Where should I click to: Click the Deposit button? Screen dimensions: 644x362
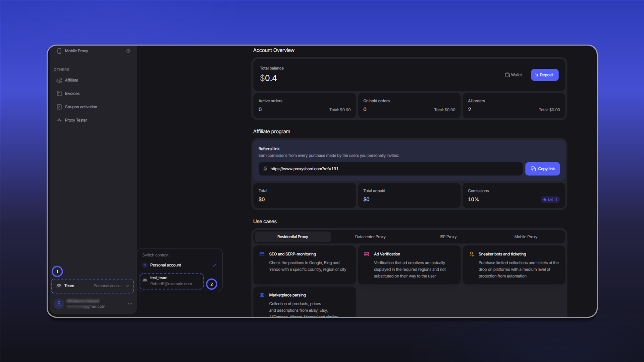[544, 75]
